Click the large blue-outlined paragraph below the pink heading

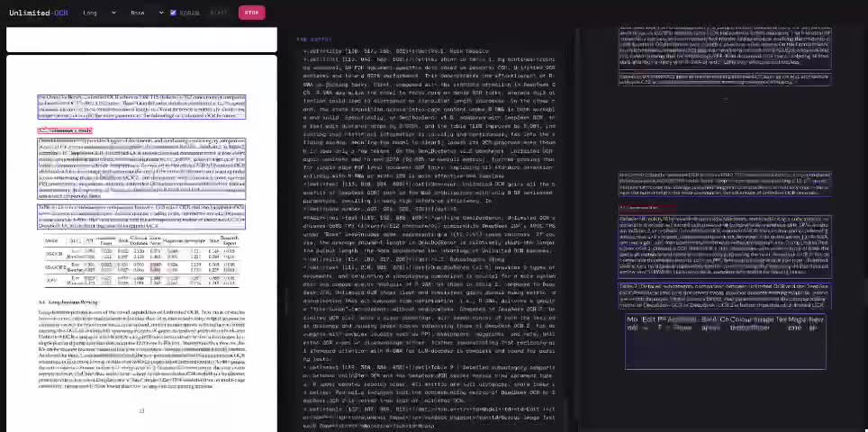tap(141, 168)
